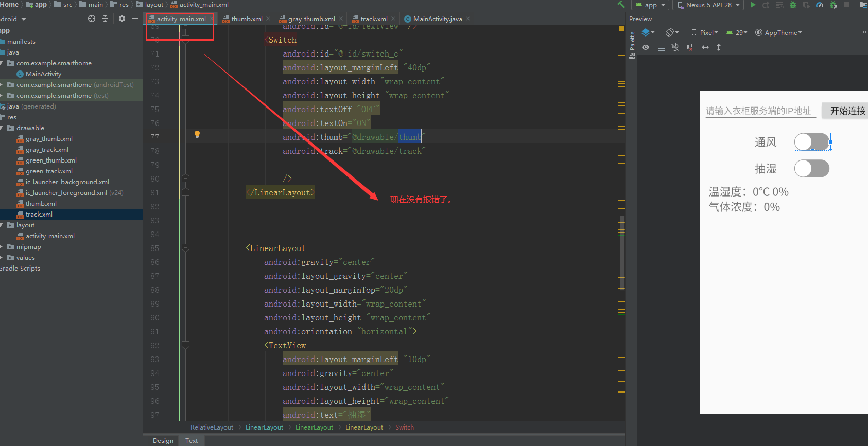
Task: Click the Stop square icon
Action: coord(846,5)
